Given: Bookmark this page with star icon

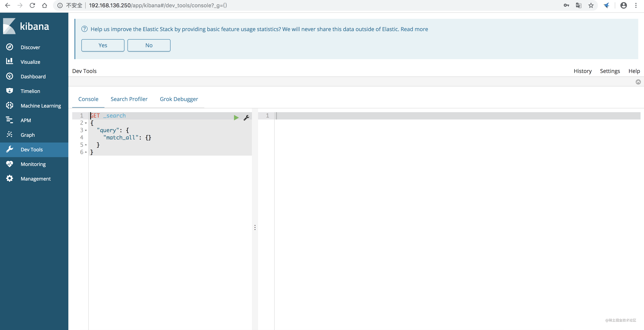Looking at the screenshot, I should (591, 5).
